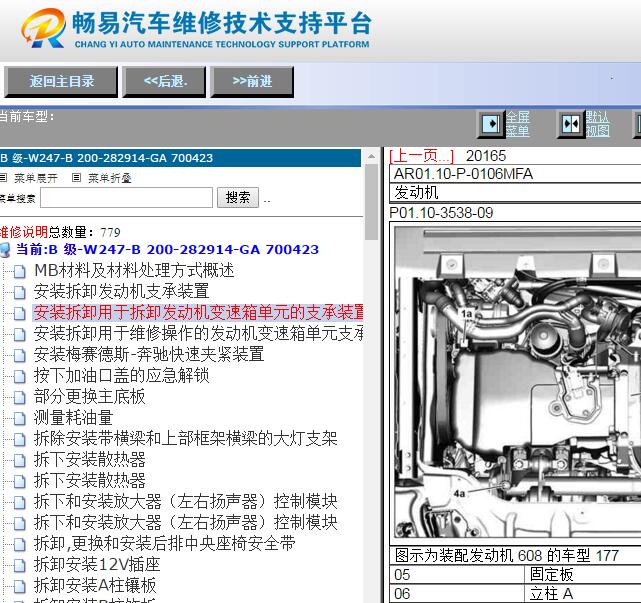
Task: Open 拆卸,更换和安装后排中央座椅安全带
Action: click(x=165, y=544)
